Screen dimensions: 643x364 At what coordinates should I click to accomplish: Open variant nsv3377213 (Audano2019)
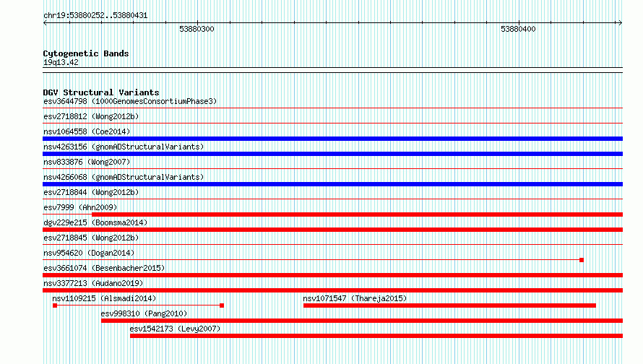(x=93, y=283)
